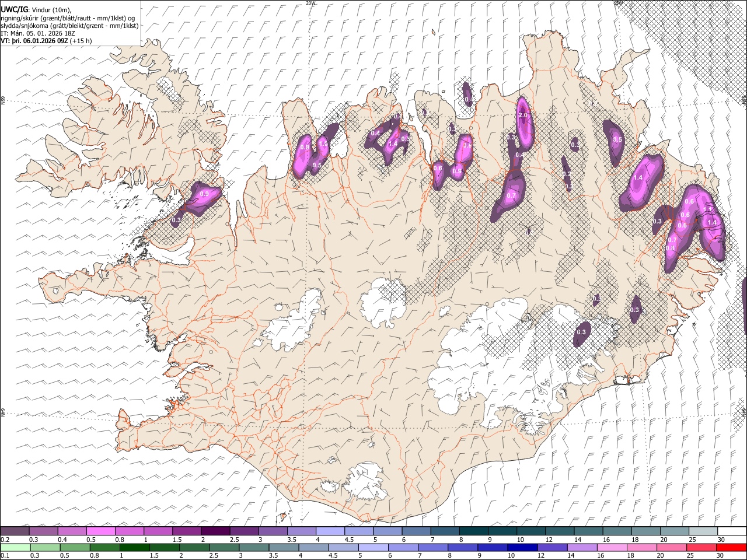The height and width of the screenshot is (560, 747).
Task: Click the 'IT: Mán. 05. 01. 2026 18Z' line
Action: tap(38, 33)
